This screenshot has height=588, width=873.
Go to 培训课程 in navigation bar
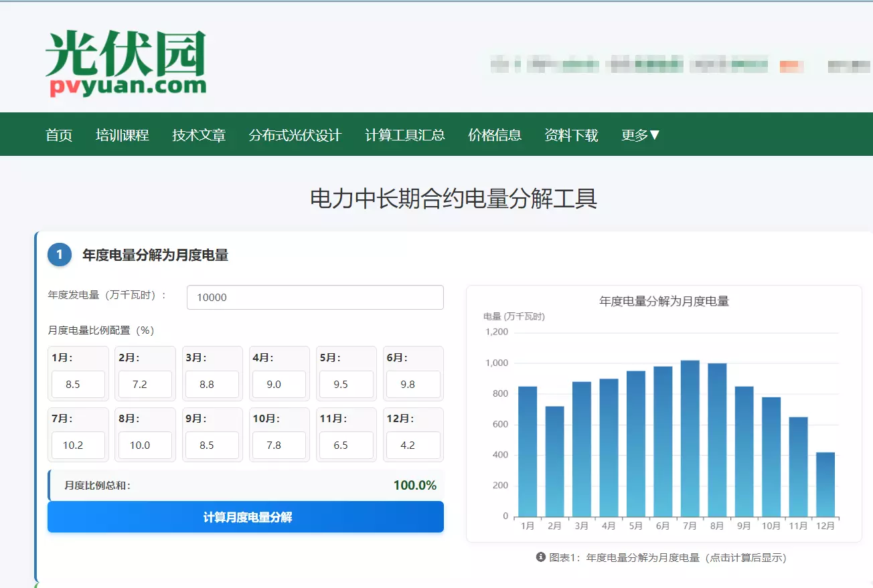[x=122, y=135]
